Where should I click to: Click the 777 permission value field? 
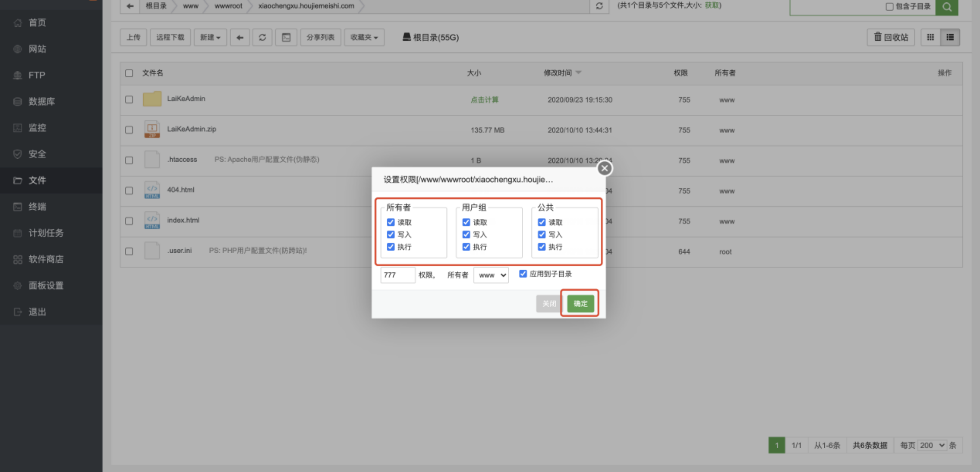pyautogui.click(x=398, y=275)
